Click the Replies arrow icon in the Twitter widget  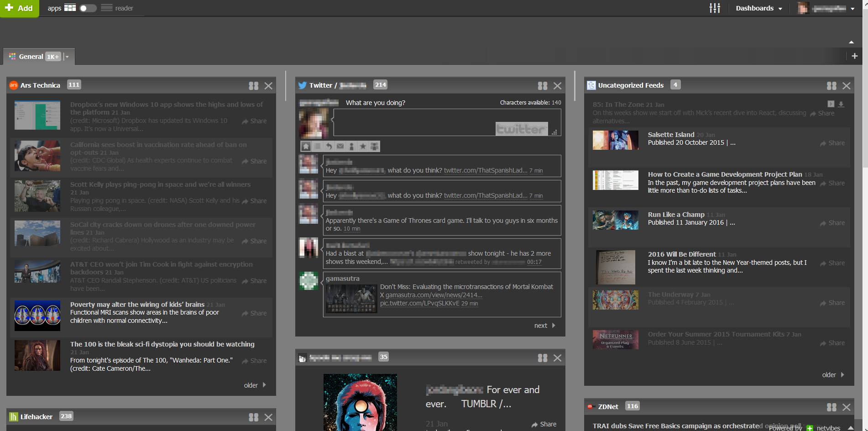[x=329, y=147]
